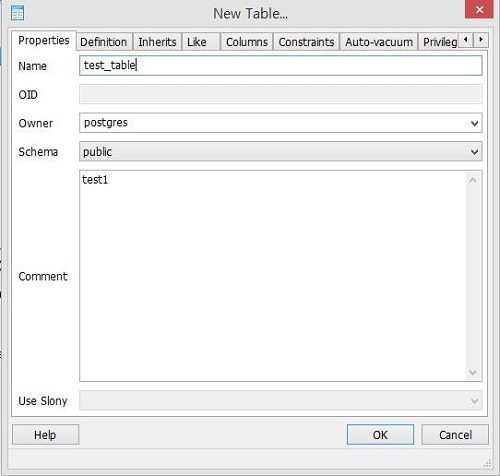Click the Name label
This screenshot has height=476, width=500.
(32, 66)
